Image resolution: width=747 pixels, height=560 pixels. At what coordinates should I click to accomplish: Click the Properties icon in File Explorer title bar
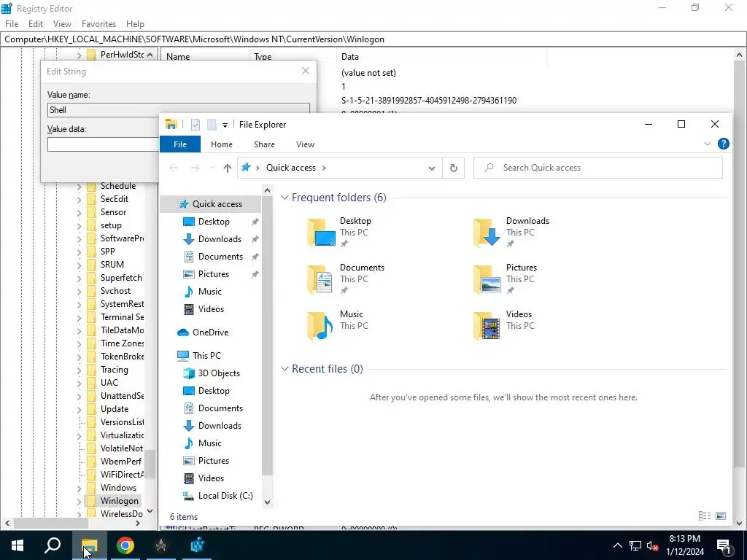coord(196,125)
